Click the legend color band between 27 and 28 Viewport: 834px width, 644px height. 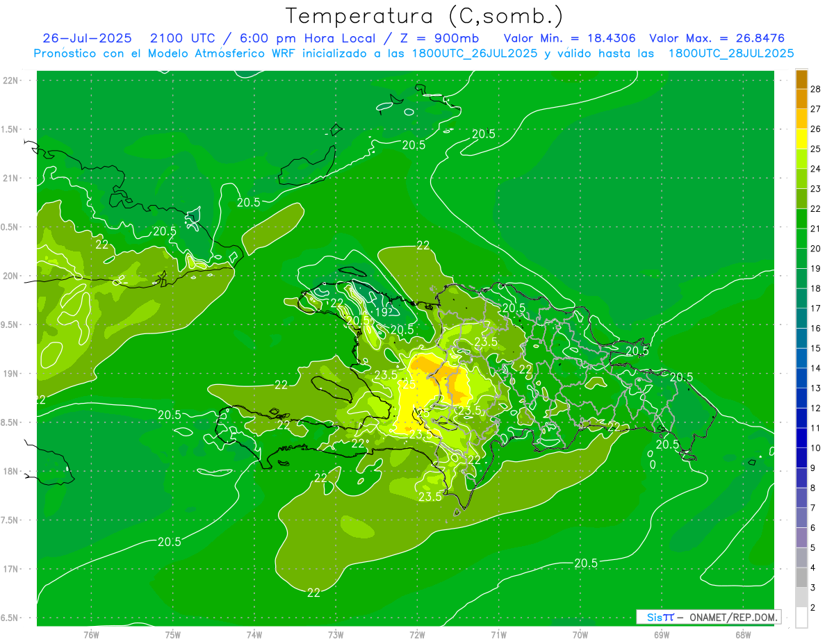click(801, 99)
